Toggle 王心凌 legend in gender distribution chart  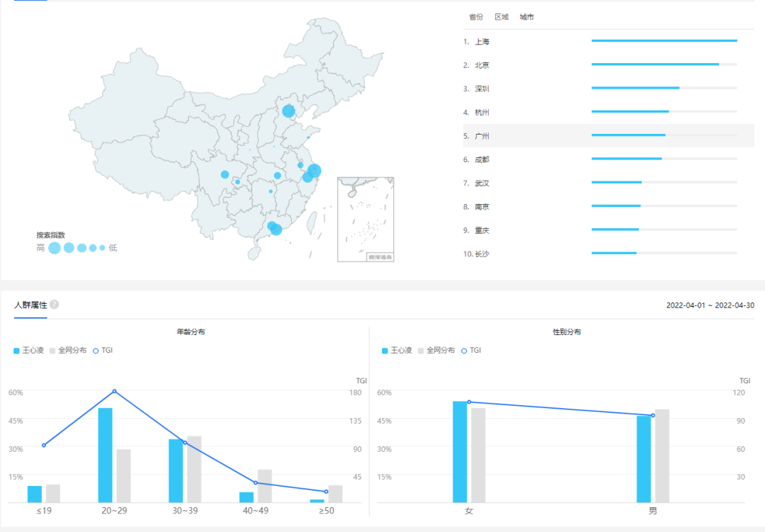click(397, 351)
